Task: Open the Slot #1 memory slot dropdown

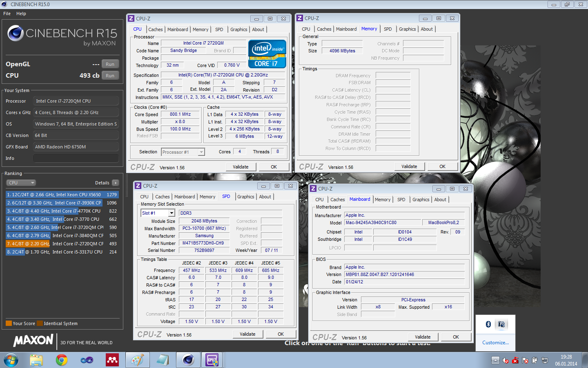Action: (171, 213)
